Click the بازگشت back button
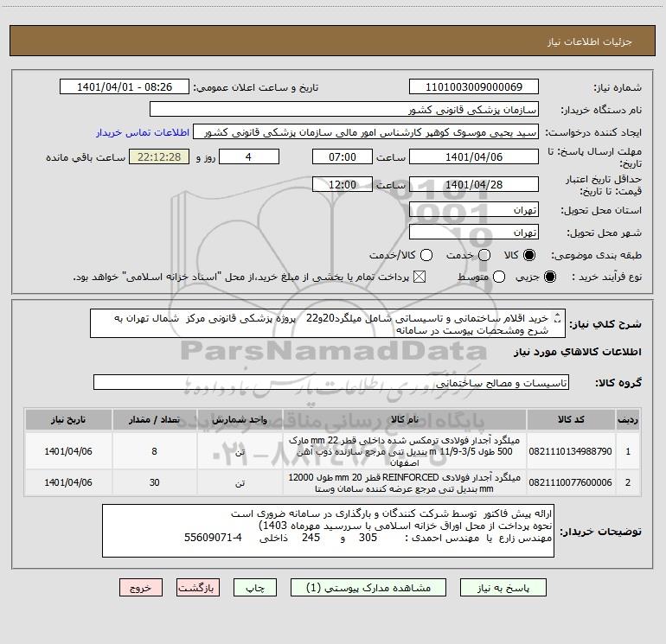Screen dimensions: 666x644 (x=198, y=588)
